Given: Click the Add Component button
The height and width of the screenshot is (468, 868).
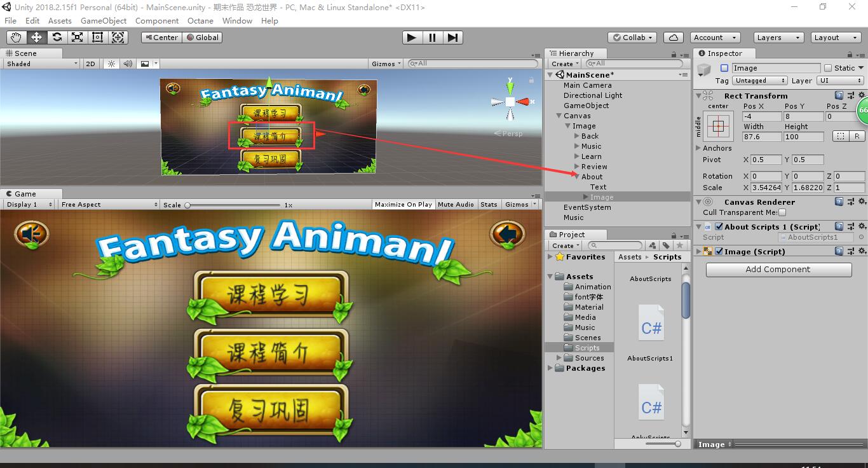Looking at the screenshot, I should tap(778, 270).
